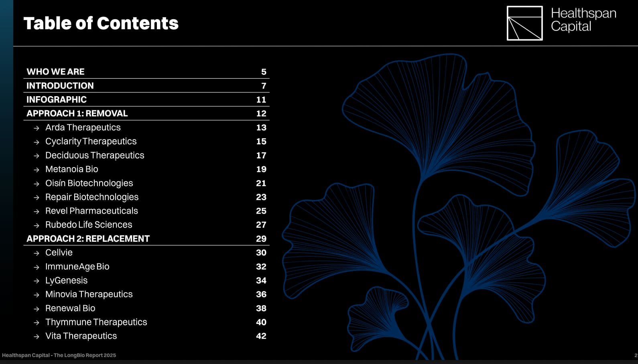This screenshot has width=638, height=364.
Task: Open the Renewal Bio entry
Action: pos(70,308)
